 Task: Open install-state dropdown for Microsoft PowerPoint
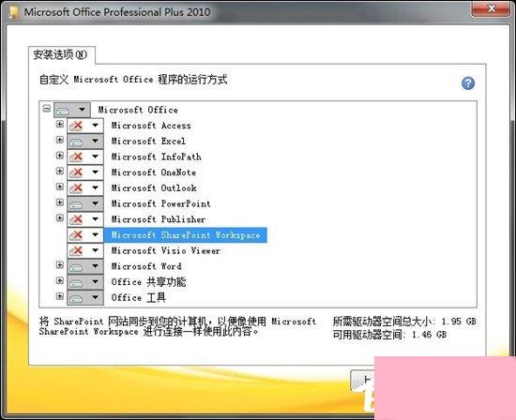coord(85,203)
